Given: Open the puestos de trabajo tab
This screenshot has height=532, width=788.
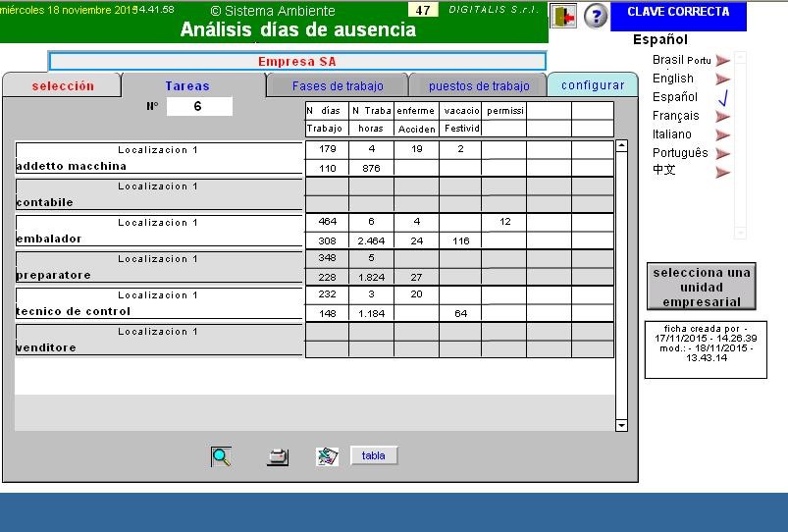Looking at the screenshot, I should coord(479,86).
